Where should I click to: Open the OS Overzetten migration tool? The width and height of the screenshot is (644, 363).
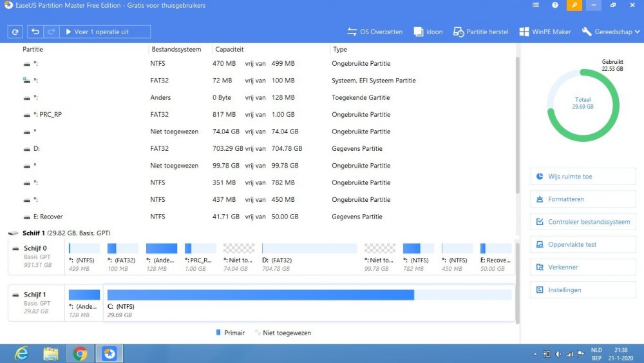(374, 32)
